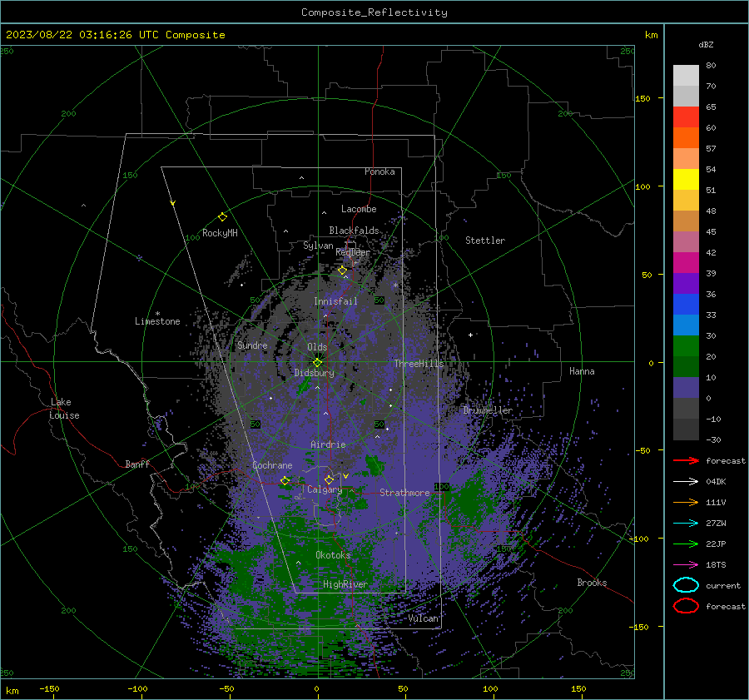Click the Airdrie city label

pyautogui.click(x=328, y=444)
